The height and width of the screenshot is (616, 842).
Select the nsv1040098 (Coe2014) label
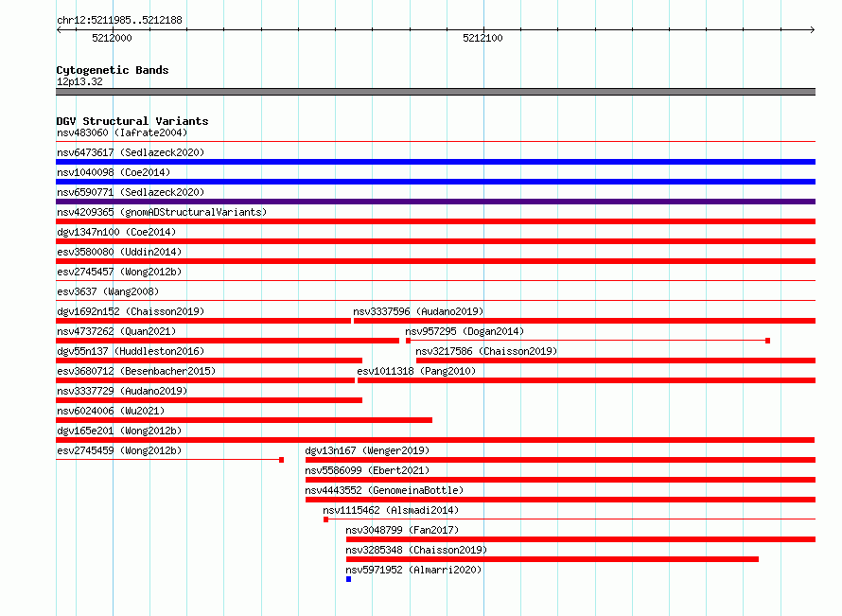[x=114, y=172]
